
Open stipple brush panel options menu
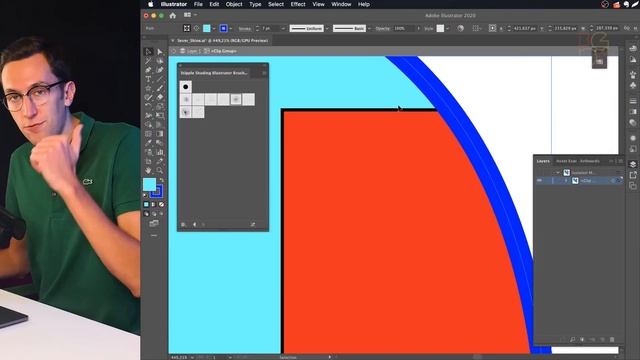tap(264, 73)
